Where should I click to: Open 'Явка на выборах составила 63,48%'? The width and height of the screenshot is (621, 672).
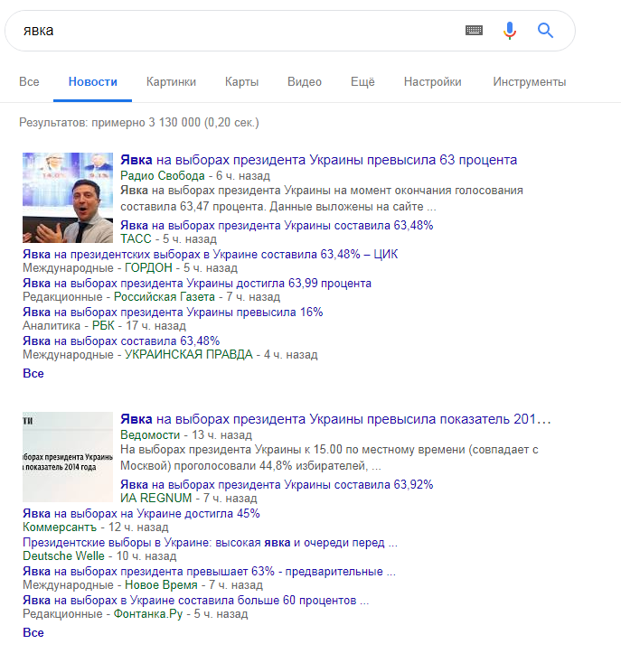(x=121, y=341)
